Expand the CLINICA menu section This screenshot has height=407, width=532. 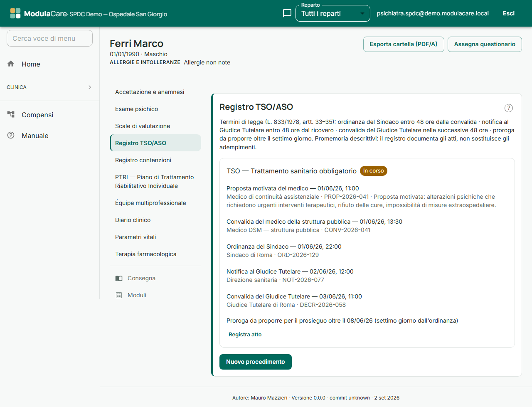click(49, 87)
